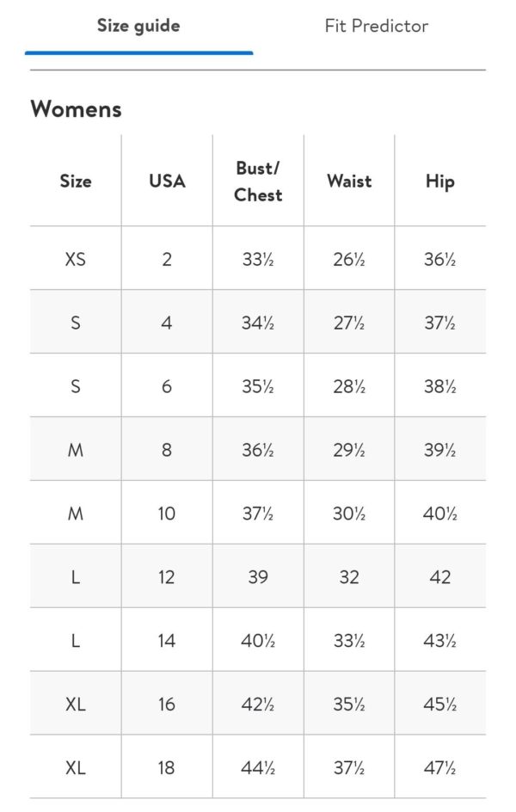The image size is (516, 812).
Task: Click the Size column header
Action: 76,181
